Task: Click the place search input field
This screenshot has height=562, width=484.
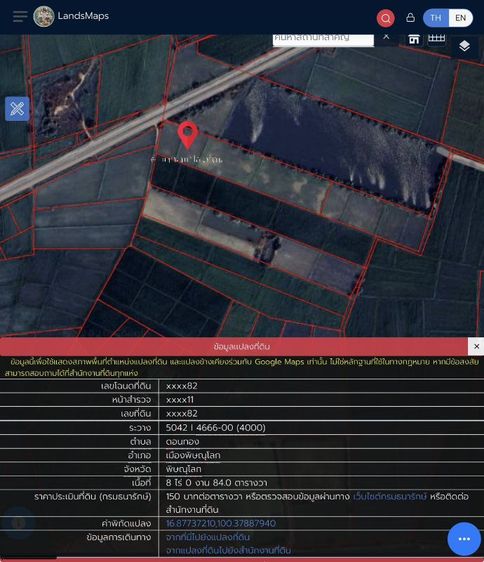Action: click(323, 39)
